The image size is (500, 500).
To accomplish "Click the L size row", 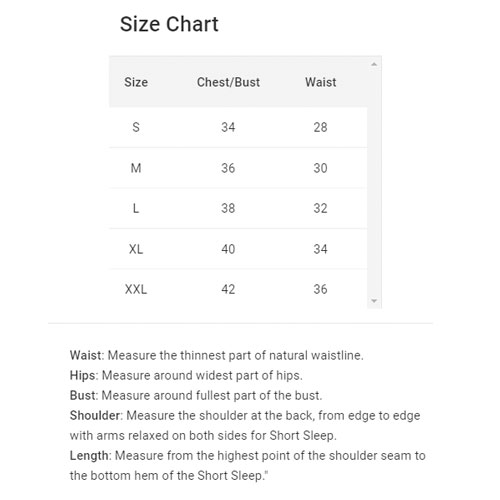I will coord(238,208).
